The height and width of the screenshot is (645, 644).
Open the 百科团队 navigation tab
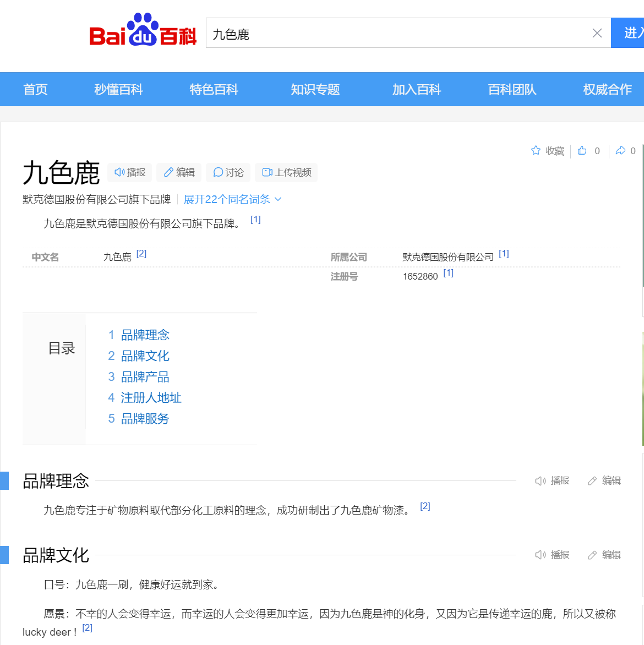(x=512, y=89)
